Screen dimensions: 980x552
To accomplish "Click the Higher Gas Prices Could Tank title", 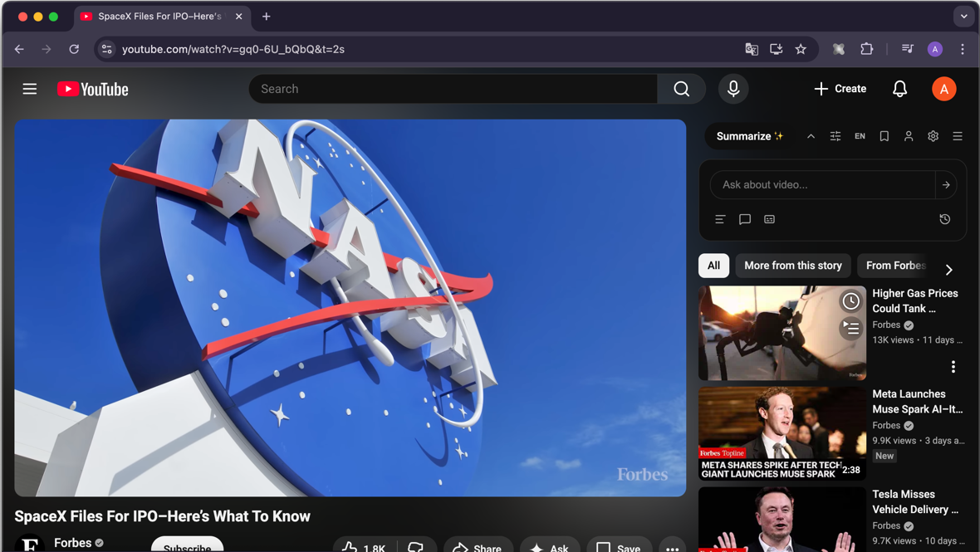I will click(x=915, y=301).
